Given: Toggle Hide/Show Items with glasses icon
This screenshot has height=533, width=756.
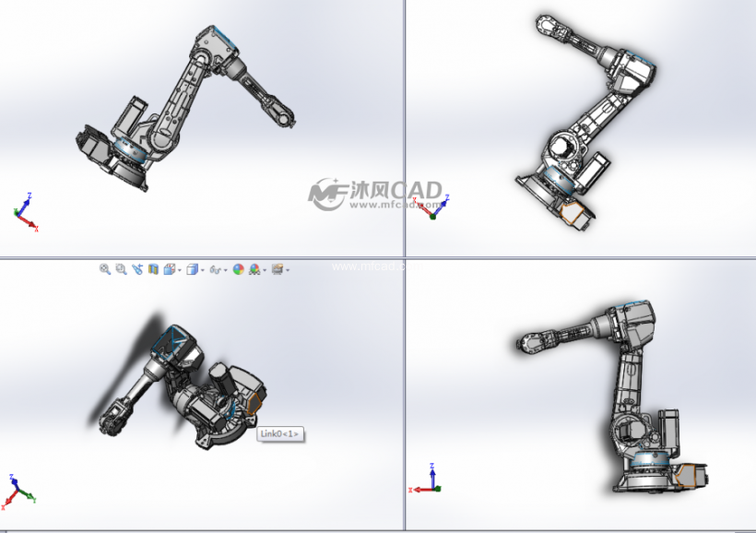Looking at the screenshot, I should [216, 268].
